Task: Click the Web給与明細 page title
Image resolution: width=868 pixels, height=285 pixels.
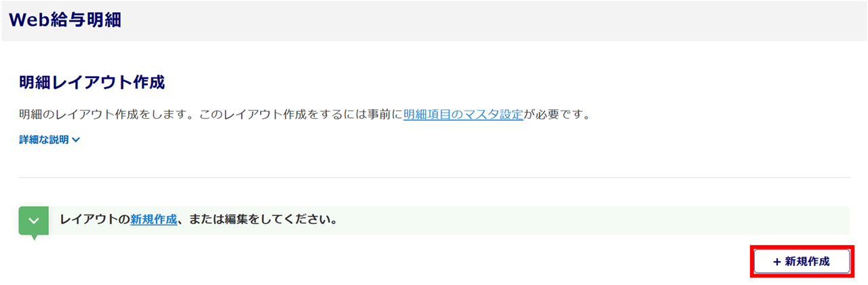Action: (65, 20)
